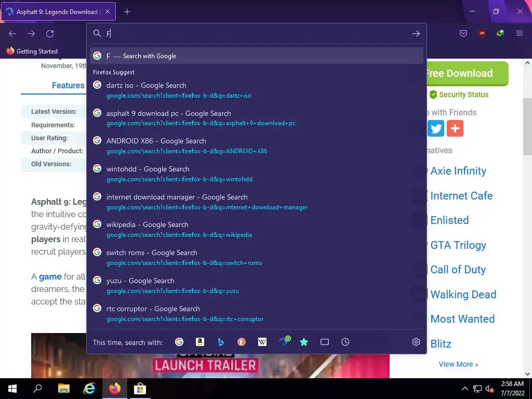Screen dimensions: 532x399
Task: Open the Call of Duty alternative link
Action: 458,270
